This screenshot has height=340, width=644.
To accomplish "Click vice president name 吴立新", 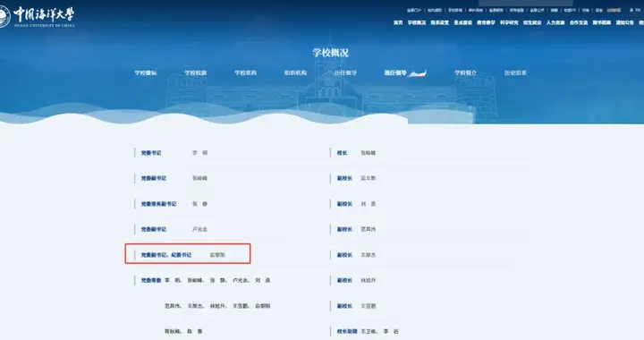I will pyautogui.click(x=369, y=178).
